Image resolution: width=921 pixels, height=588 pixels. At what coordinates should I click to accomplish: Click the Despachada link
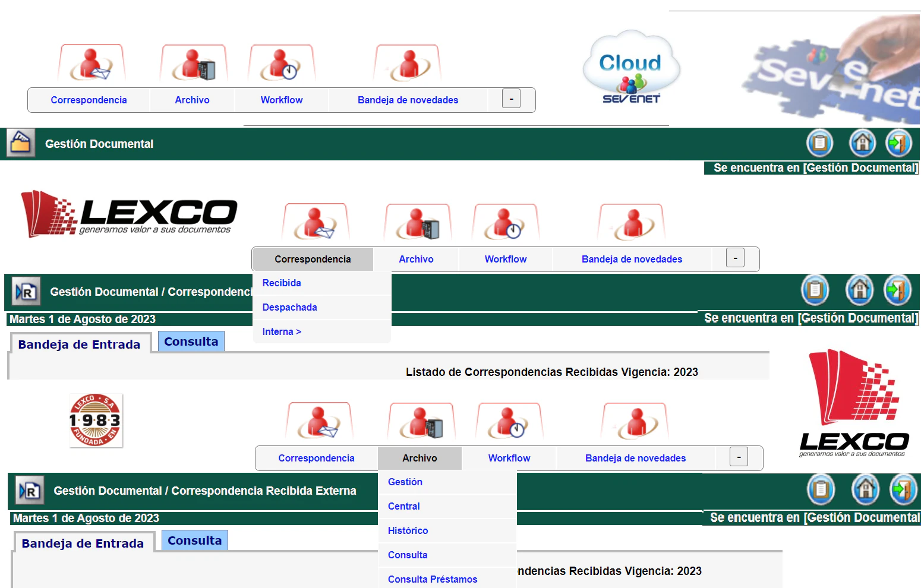click(289, 307)
